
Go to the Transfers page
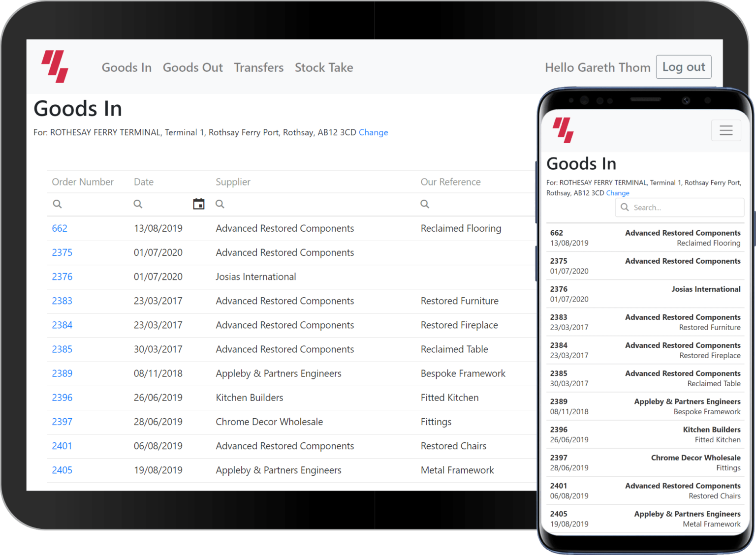[x=258, y=67]
